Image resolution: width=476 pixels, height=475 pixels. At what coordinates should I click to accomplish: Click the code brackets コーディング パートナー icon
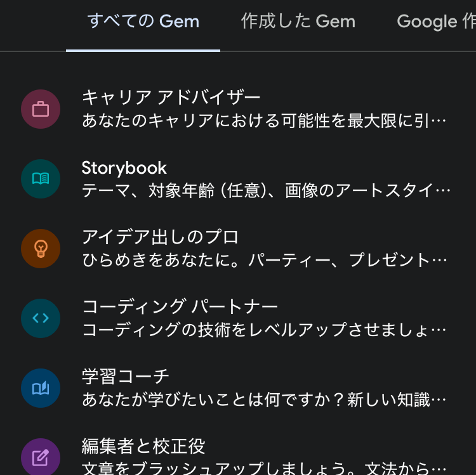tap(41, 318)
